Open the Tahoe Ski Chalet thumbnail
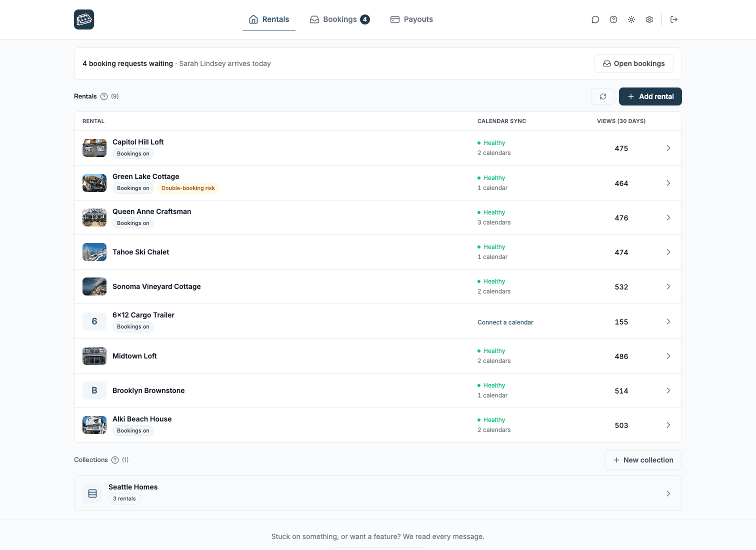The image size is (756, 550). (x=94, y=252)
